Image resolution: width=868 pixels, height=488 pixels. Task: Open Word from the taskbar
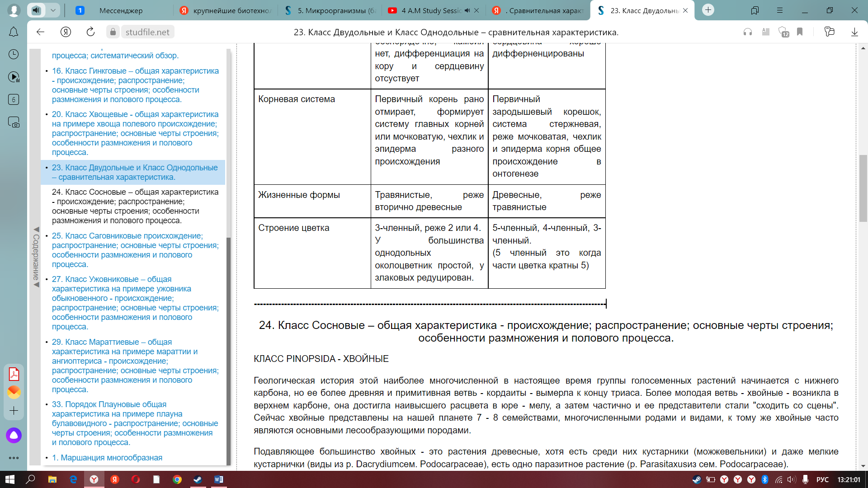click(219, 479)
